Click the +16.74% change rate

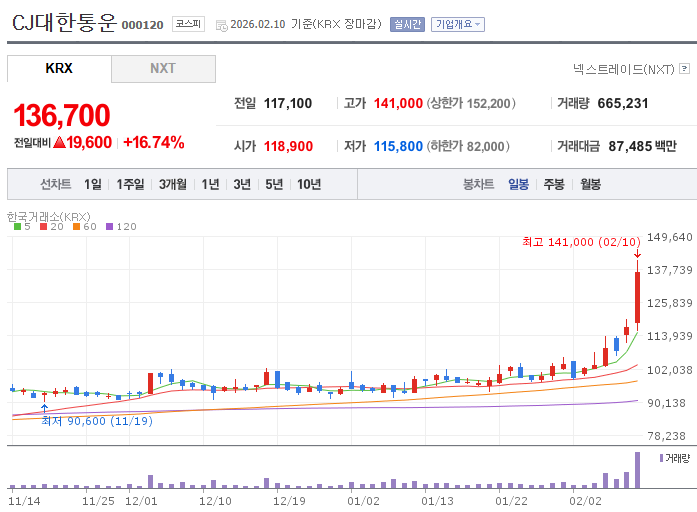(x=154, y=142)
